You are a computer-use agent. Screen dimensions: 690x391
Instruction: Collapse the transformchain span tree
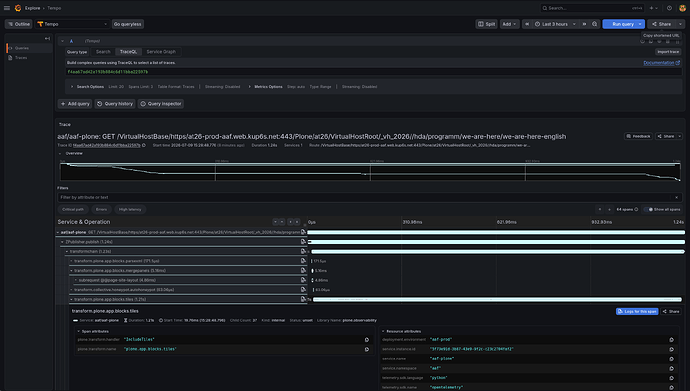tap(67, 252)
